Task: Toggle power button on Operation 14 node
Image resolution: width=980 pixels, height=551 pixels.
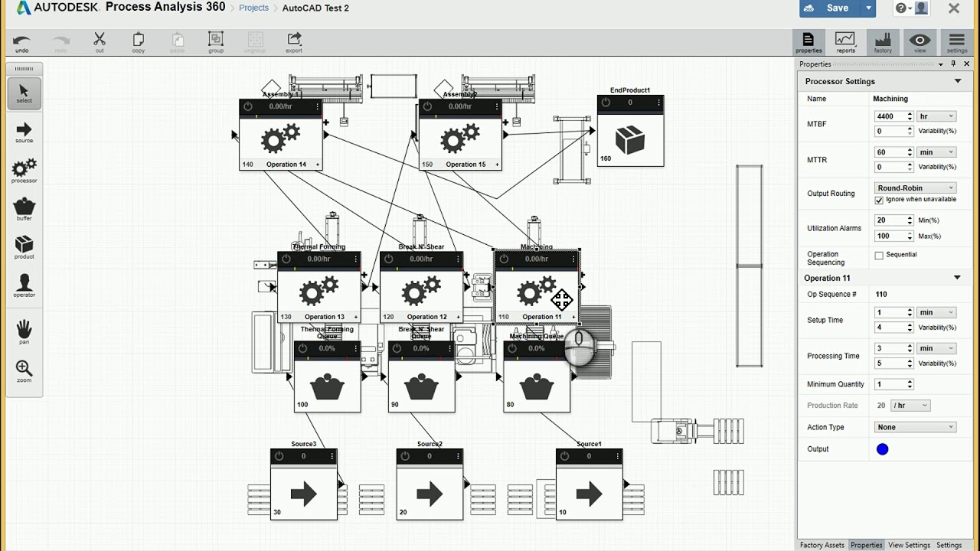Action: pos(248,106)
